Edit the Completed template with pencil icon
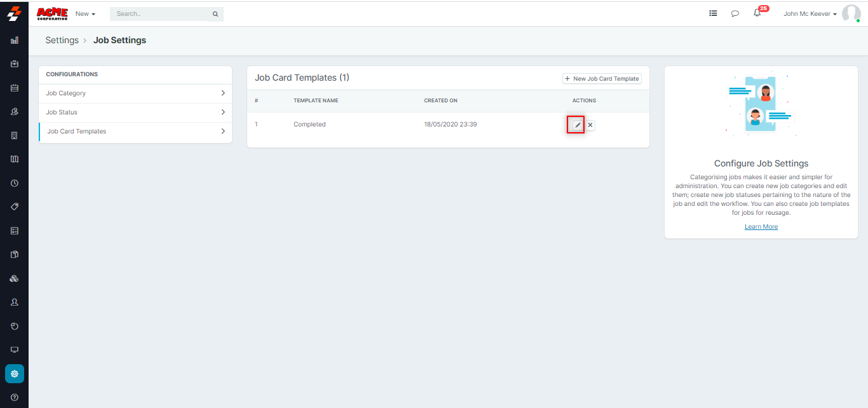The image size is (868, 408). pyautogui.click(x=577, y=125)
